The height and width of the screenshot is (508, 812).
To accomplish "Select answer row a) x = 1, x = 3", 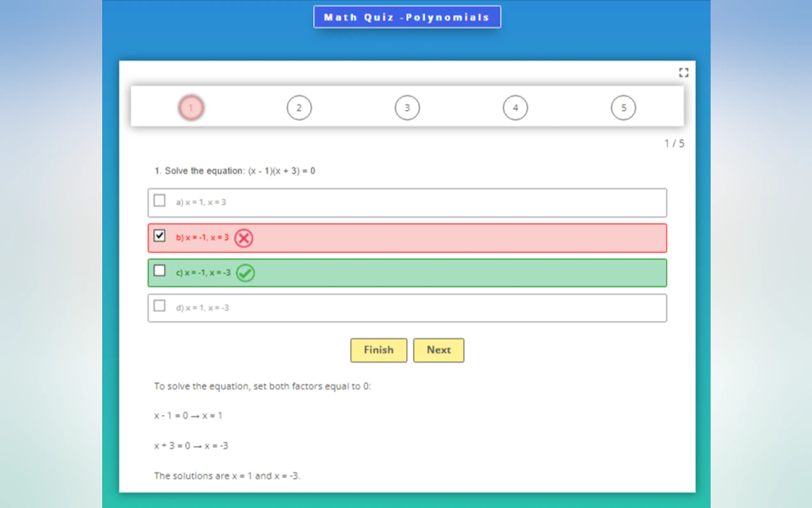I will pos(407,202).
